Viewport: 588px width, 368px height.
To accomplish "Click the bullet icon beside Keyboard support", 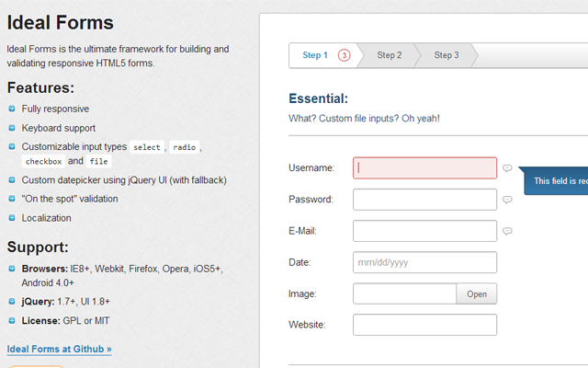I will [12, 128].
